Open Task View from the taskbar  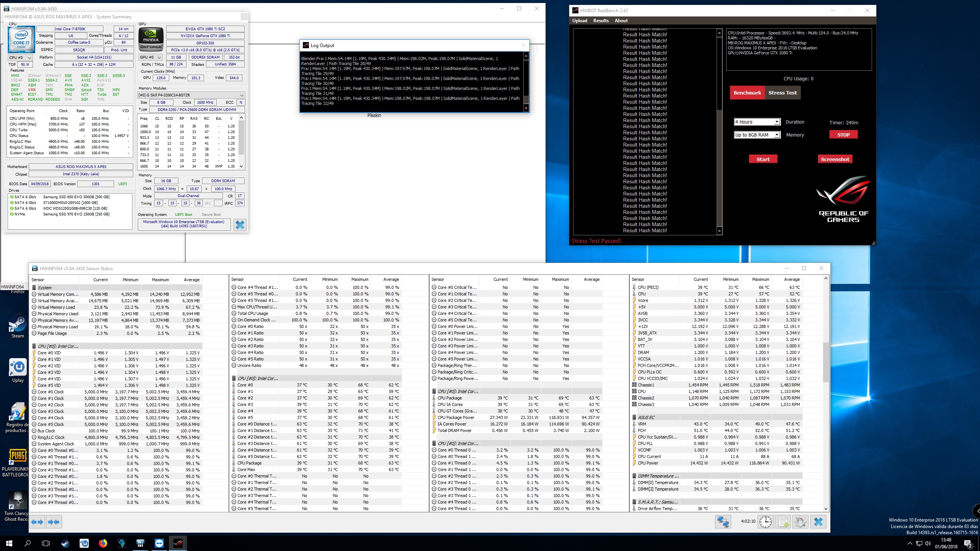point(46,543)
